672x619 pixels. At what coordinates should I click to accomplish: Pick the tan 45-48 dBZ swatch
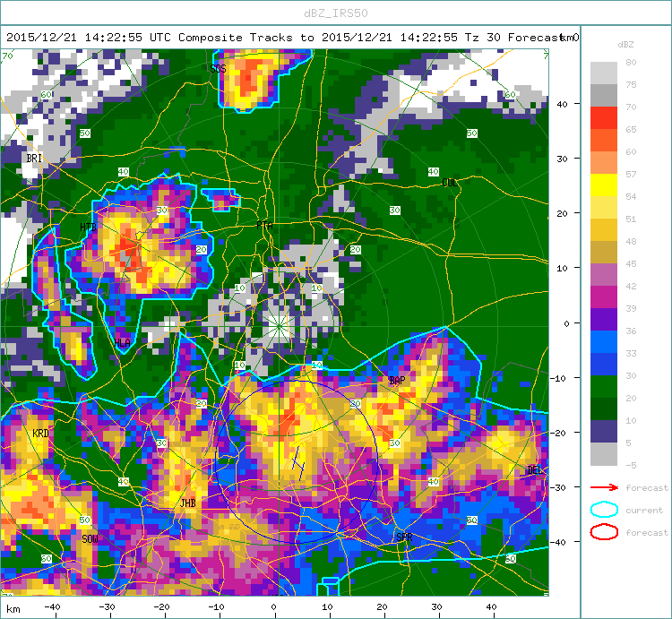tap(603, 252)
